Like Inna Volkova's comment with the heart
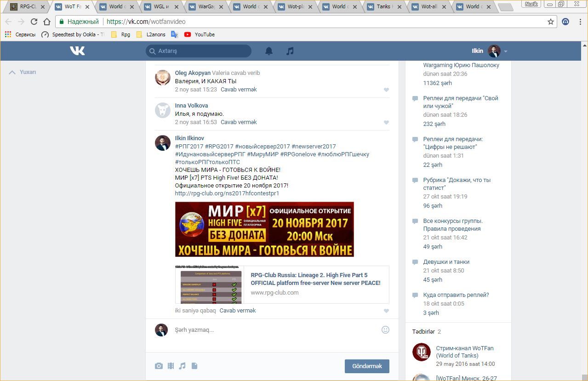 (386, 122)
